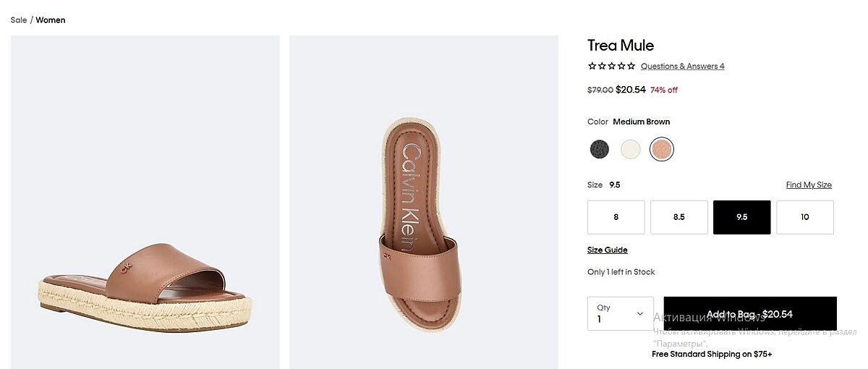The image size is (868, 369).
Task: Open Find My Size link
Action: click(809, 184)
